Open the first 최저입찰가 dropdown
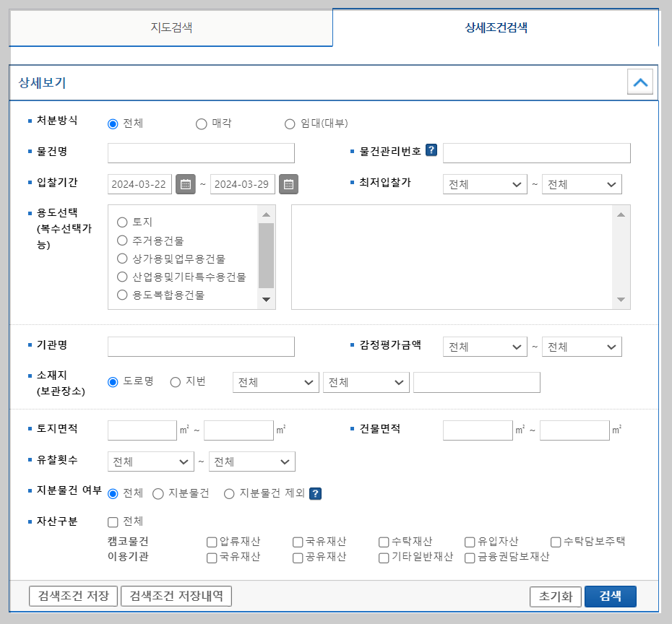672x624 pixels. pyautogui.click(x=485, y=184)
